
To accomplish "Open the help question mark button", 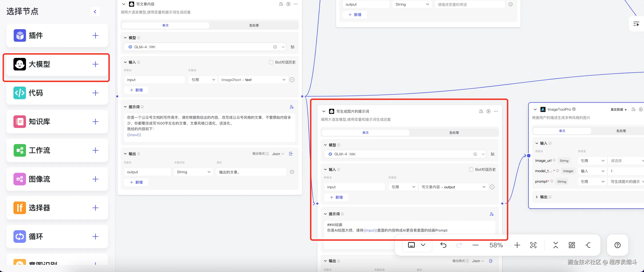I will (617, 245).
